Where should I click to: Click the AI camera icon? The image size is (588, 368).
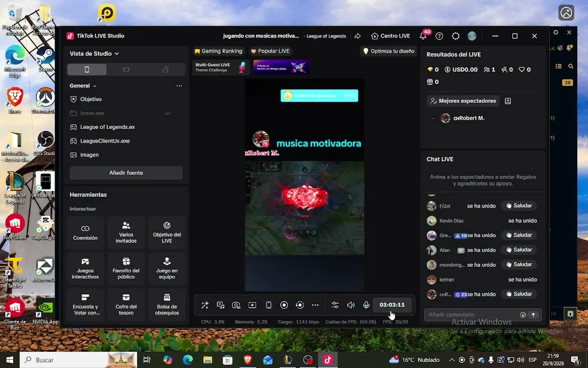(x=236, y=305)
